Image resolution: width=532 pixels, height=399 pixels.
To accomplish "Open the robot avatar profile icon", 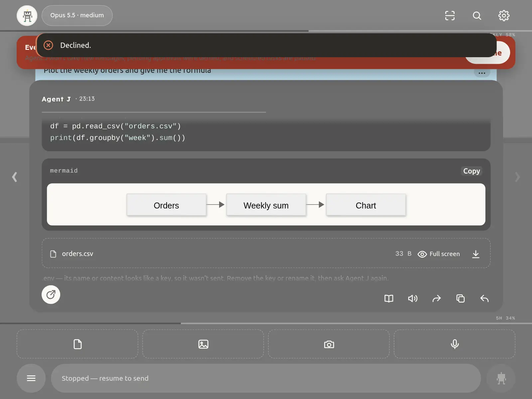I will pyautogui.click(x=27, y=16).
